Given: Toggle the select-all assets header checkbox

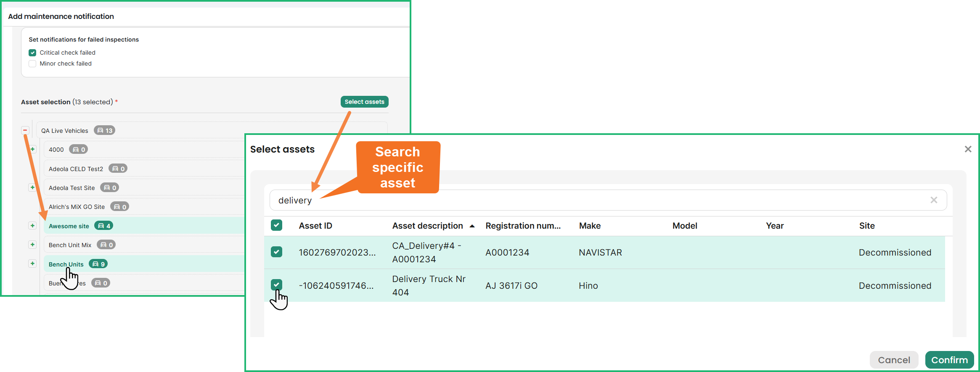Looking at the screenshot, I should (276, 225).
